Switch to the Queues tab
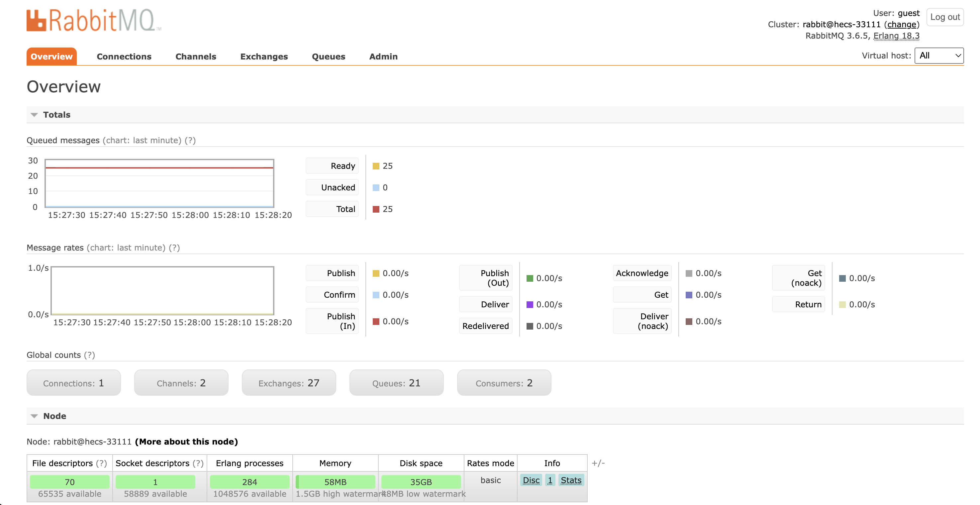 click(x=328, y=56)
